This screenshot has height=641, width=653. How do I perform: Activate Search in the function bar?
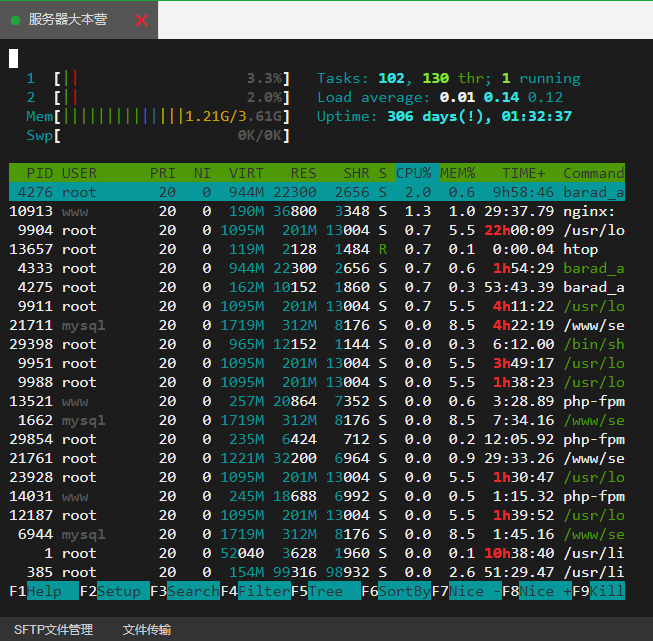click(192, 591)
